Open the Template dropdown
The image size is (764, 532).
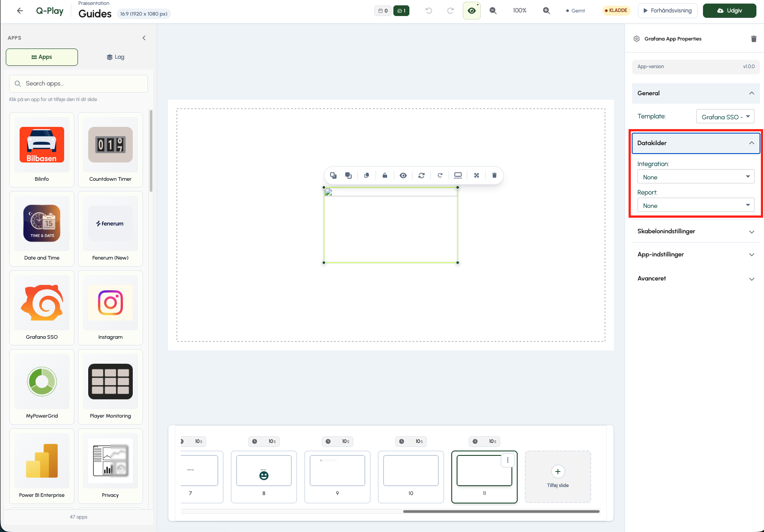point(725,117)
